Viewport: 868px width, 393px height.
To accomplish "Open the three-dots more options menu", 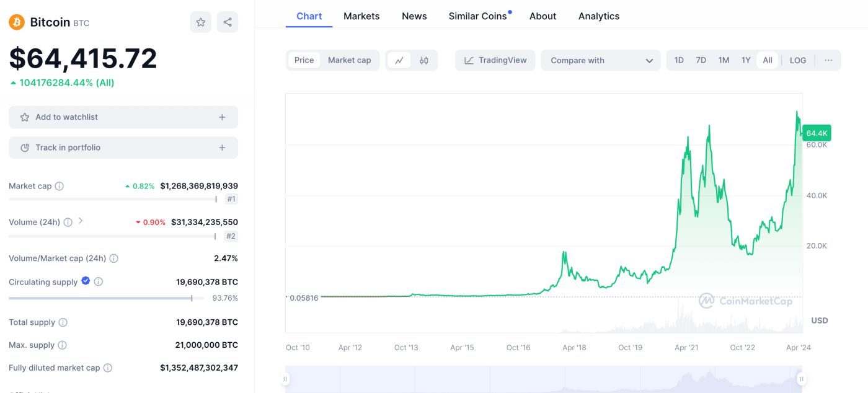I will click(x=828, y=60).
